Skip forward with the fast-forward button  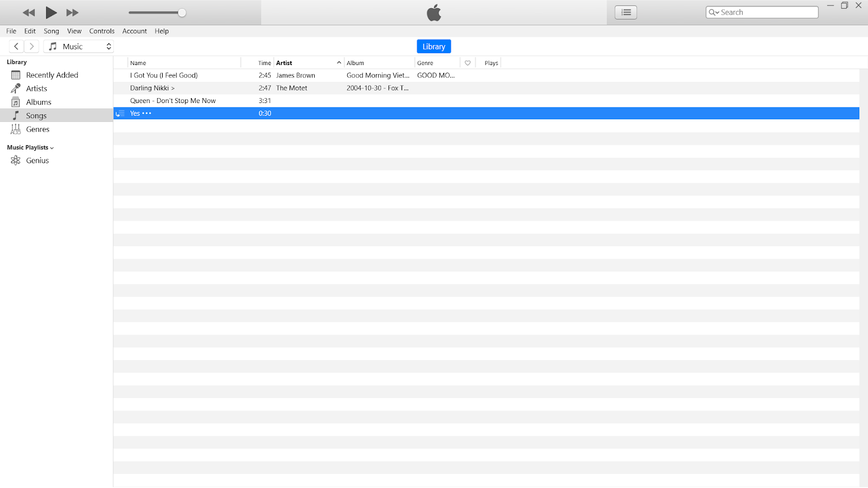pos(72,12)
